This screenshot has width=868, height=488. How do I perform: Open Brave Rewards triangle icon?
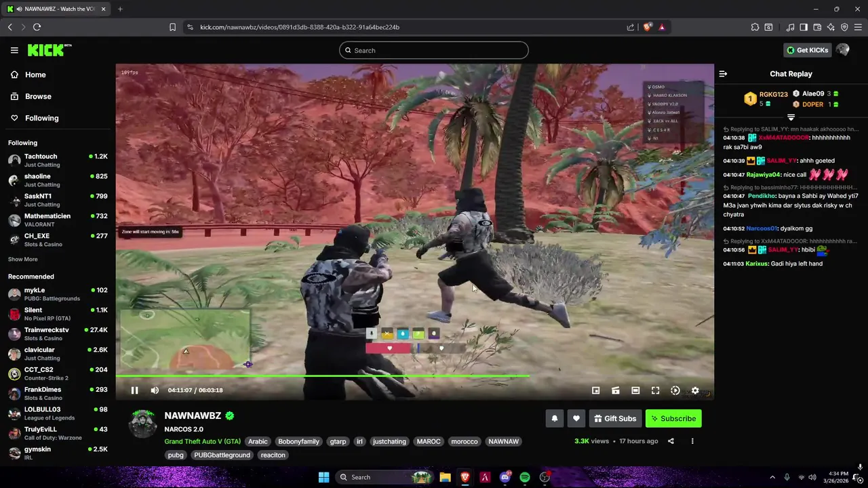coord(661,27)
